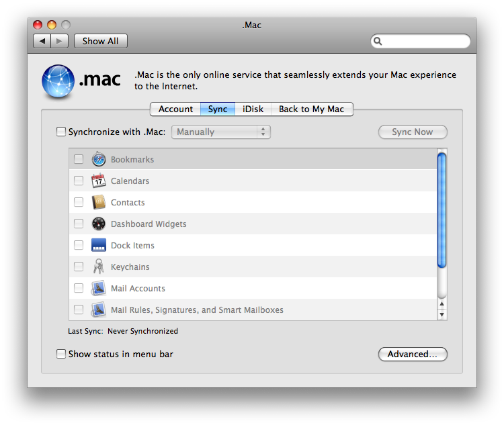Select the Keychains row text
The height and width of the screenshot is (425, 504).
click(x=130, y=267)
